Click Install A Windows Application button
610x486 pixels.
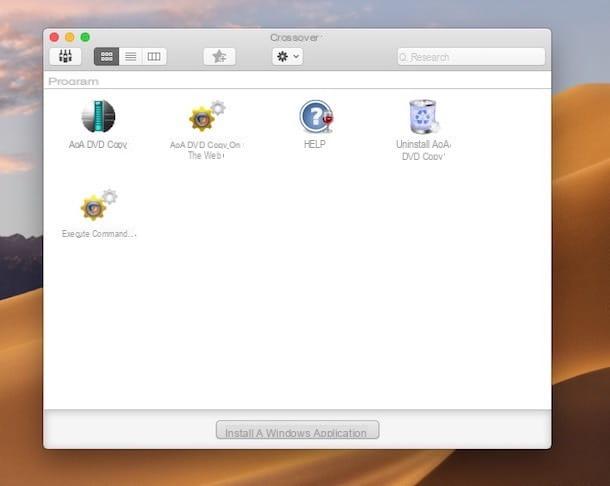tap(297, 430)
